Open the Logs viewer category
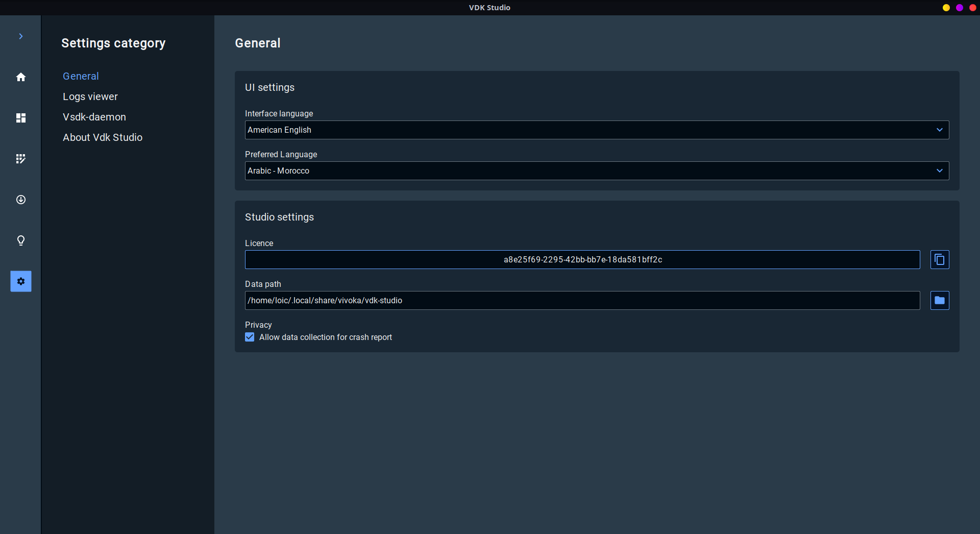Image resolution: width=980 pixels, height=534 pixels. 90,96
